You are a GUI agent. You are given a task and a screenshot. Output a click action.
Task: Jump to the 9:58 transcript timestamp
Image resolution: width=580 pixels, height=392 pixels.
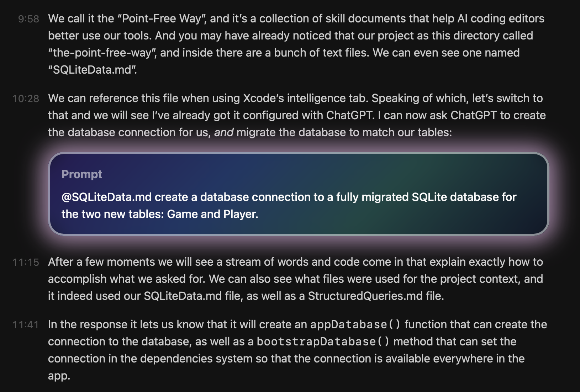point(28,19)
